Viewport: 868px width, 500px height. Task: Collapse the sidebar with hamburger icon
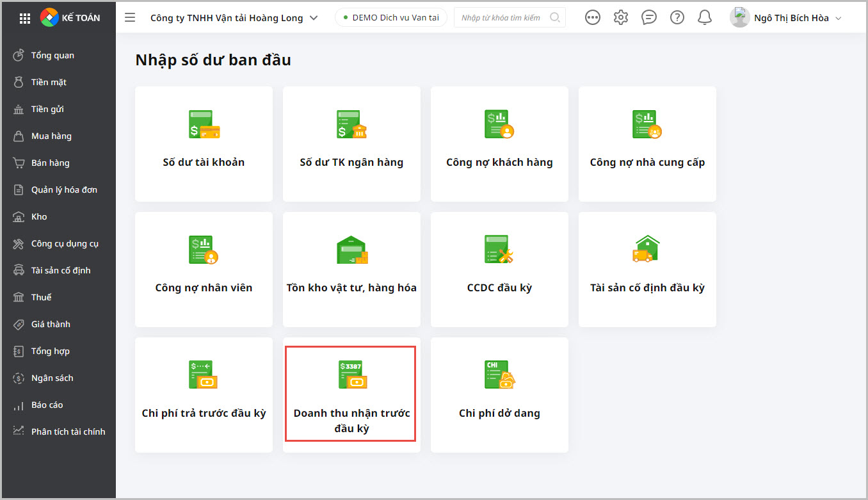tap(130, 18)
